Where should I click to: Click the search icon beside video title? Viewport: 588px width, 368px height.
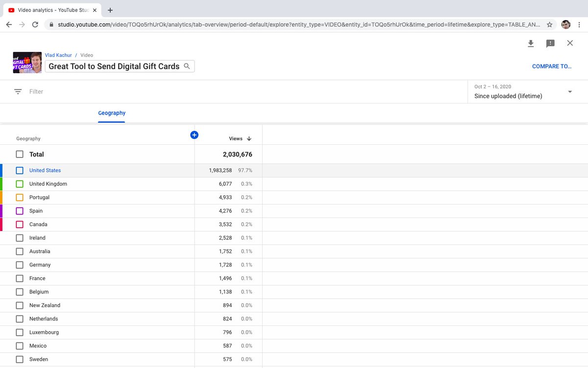point(187,66)
